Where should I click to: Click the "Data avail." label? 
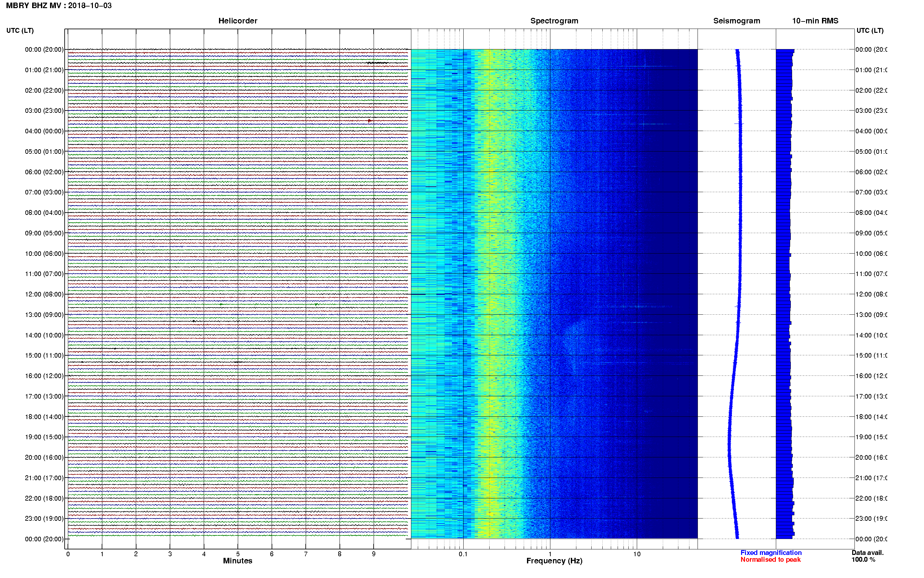[x=867, y=553]
